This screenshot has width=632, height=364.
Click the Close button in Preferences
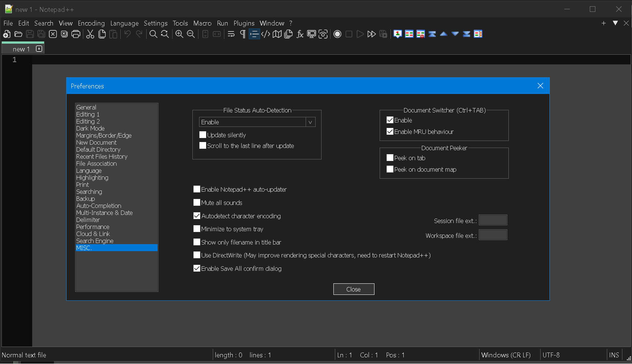[x=353, y=289]
